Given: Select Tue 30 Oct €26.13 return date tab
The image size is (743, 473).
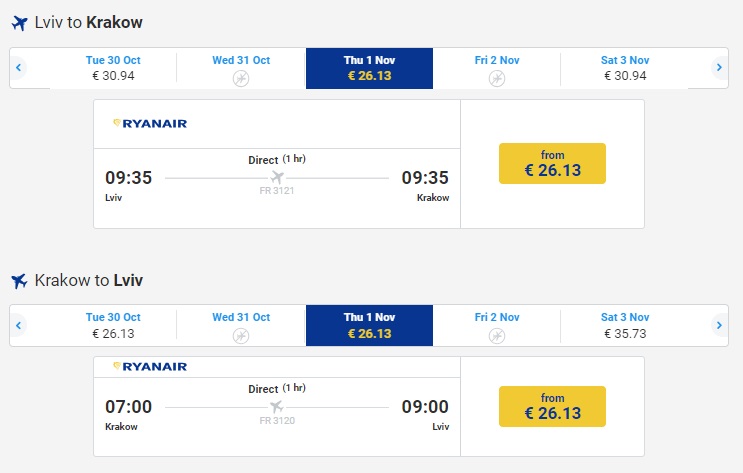Looking at the screenshot, I should point(113,325).
